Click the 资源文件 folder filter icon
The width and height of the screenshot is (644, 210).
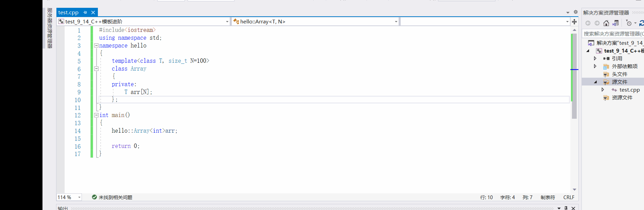[x=606, y=98]
